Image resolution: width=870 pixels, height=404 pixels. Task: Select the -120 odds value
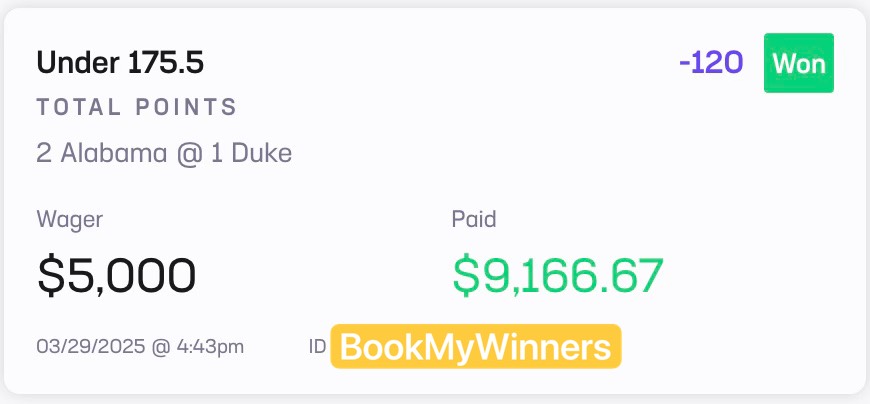[x=711, y=63]
